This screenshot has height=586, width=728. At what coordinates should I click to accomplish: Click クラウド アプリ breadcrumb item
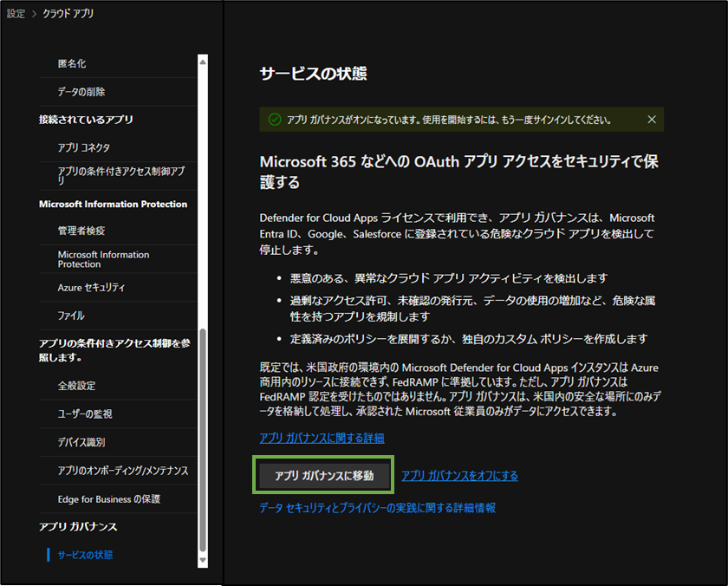pyautogui.click(x=68, y=14)
